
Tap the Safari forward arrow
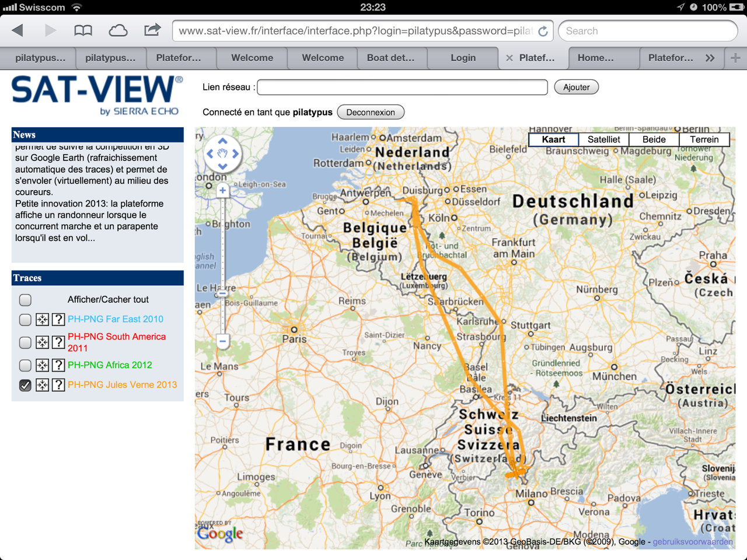coord(51,30)
